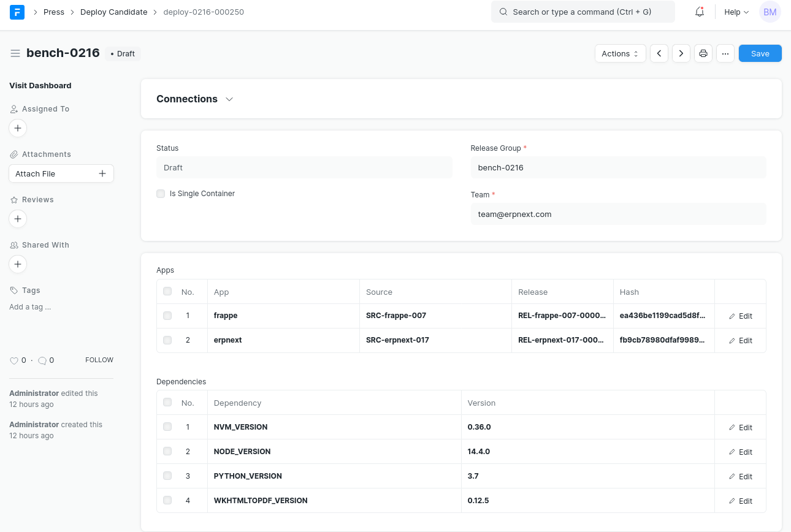
Task: Open the three-dots more options menu
Action: pyautogui.click(x=725, y=54)
